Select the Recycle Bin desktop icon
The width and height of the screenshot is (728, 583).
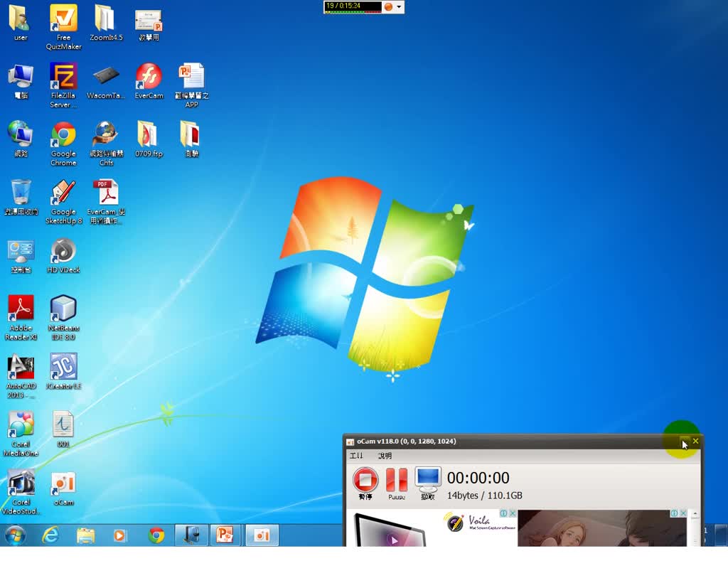click(x=21, y=197)
